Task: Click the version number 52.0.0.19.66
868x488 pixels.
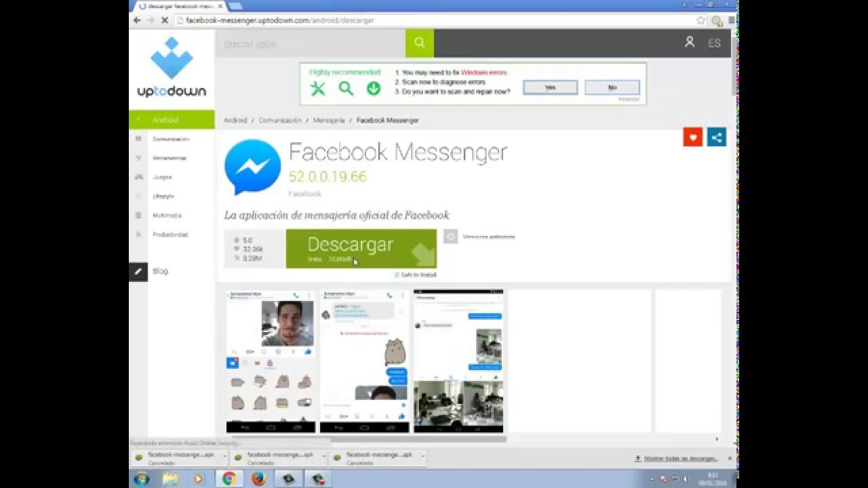Action: (x=328, y=177)
